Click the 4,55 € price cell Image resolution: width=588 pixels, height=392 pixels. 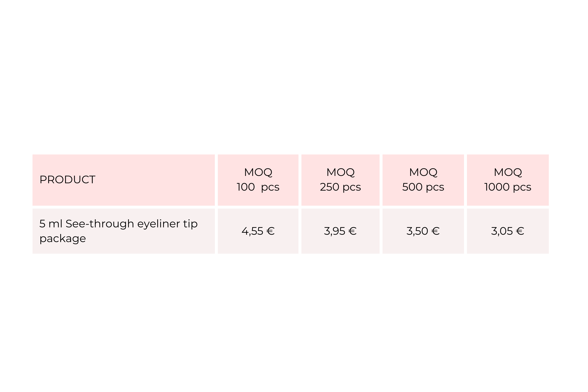[x=258, y=231]
